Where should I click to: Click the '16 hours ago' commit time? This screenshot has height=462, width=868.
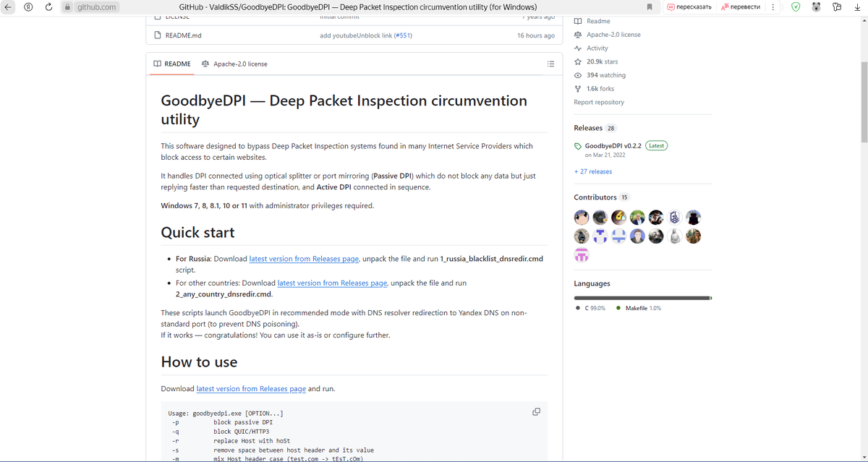point(536,35)
